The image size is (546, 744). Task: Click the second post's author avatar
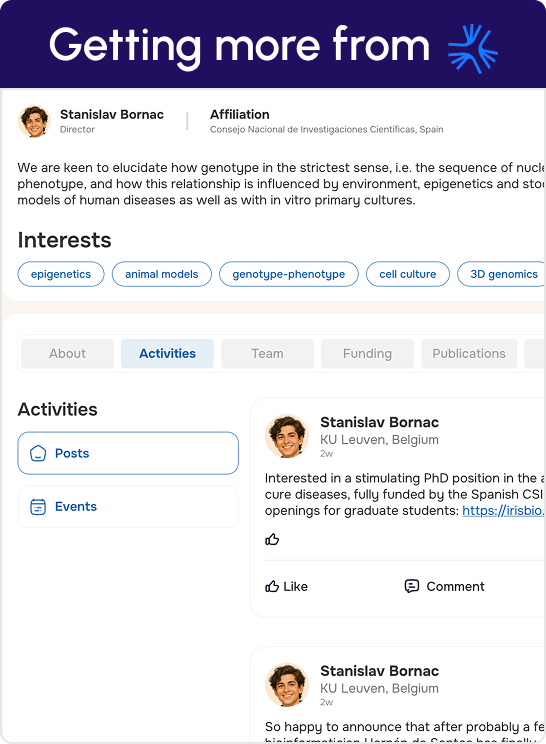pos(287,685)
